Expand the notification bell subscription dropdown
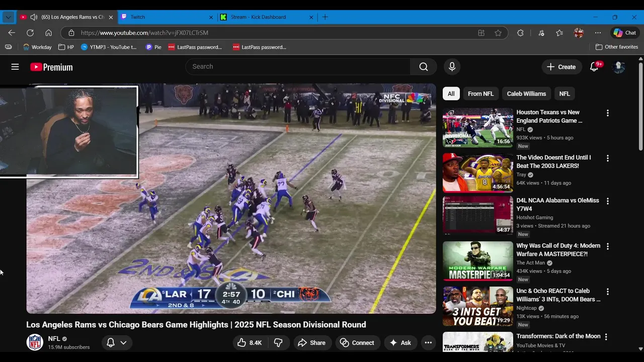This screenshot has width=644, height=362. (117, 343)
